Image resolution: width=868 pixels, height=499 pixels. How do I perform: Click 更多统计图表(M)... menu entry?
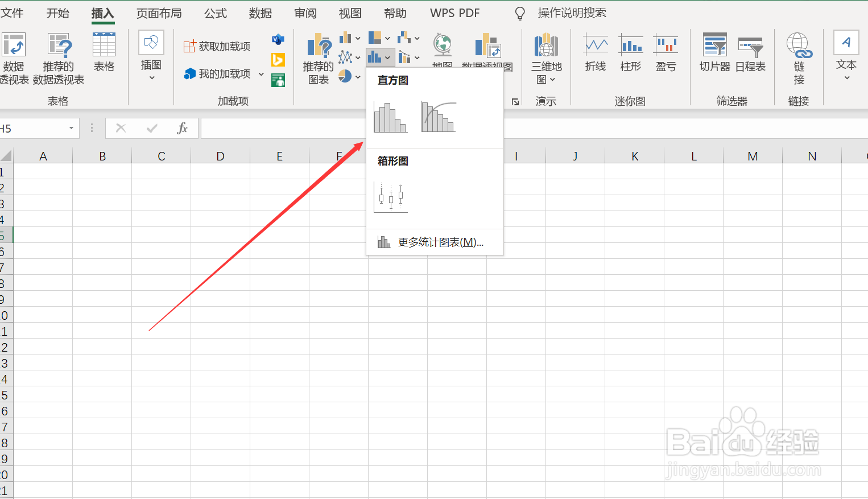coord(435,242)
